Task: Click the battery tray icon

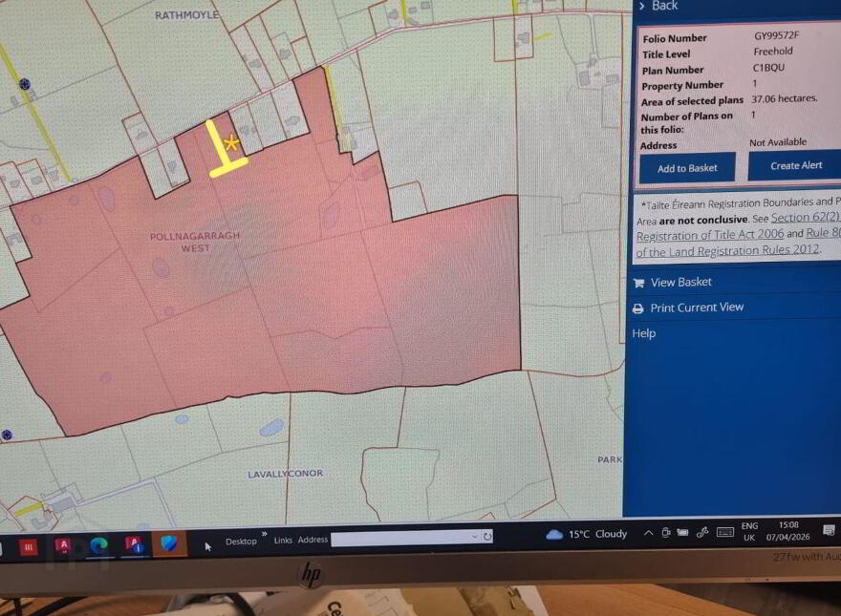Action: pyautogui.click(x=682, y=532)
